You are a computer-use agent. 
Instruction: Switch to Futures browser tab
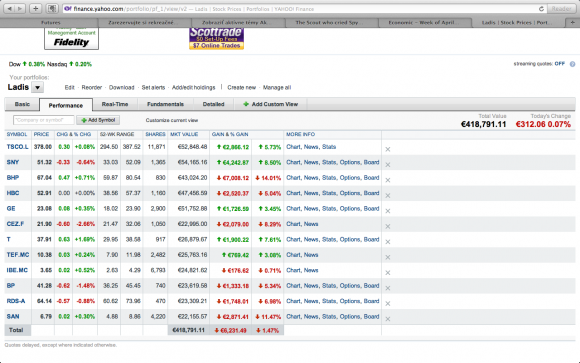click(51, 23)
